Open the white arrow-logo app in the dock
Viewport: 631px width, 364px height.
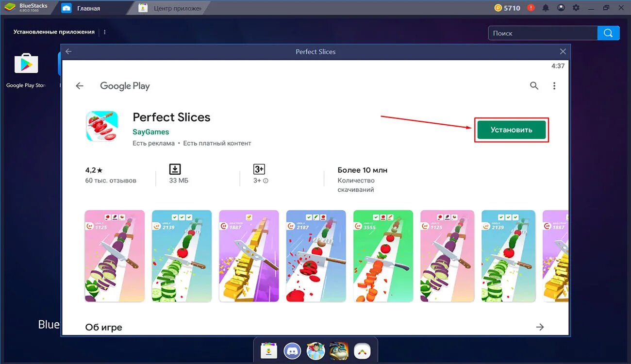tap(362, 350)
